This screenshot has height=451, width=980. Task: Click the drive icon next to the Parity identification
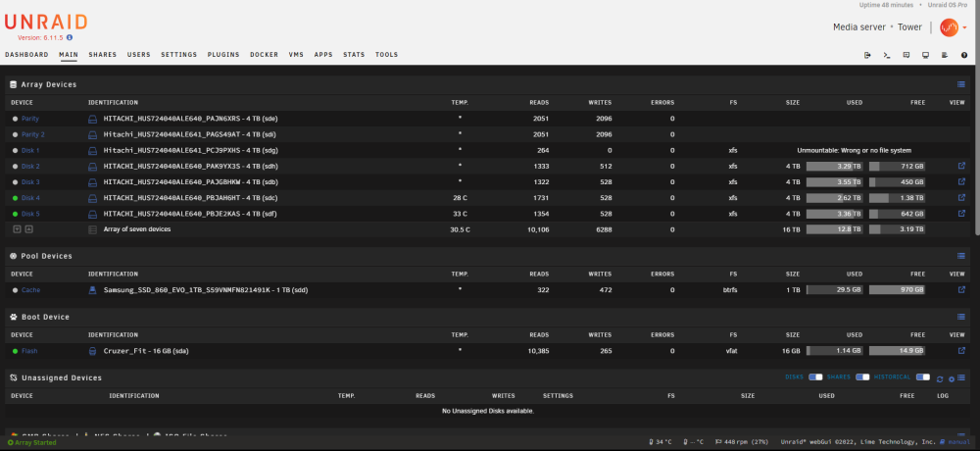tap(92, 119)
